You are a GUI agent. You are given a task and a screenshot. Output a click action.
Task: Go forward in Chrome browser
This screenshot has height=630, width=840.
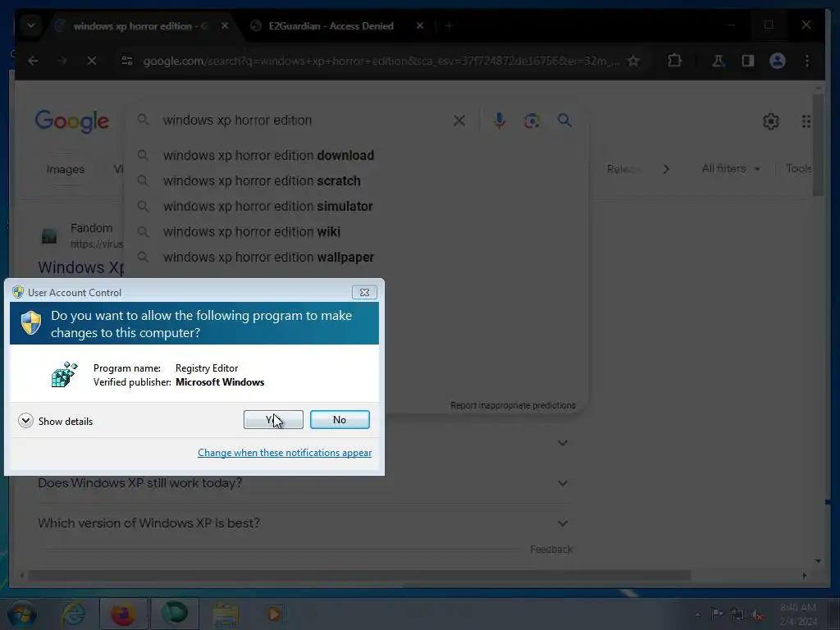point(62,61)
